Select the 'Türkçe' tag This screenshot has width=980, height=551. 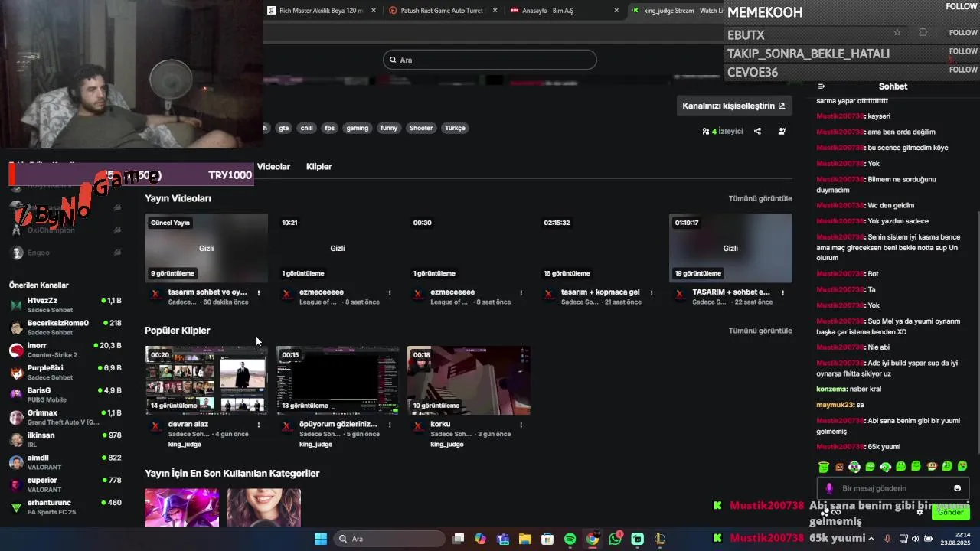[455, 128]
